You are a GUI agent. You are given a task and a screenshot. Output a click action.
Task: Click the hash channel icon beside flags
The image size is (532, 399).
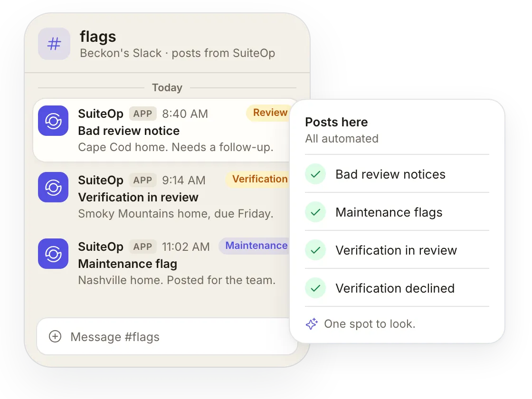pyautogui.click(x=54, y=44)
